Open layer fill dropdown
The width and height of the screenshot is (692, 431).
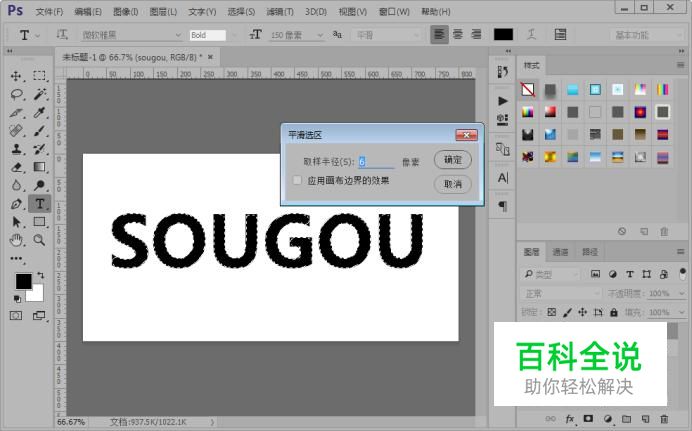point(681,312)
